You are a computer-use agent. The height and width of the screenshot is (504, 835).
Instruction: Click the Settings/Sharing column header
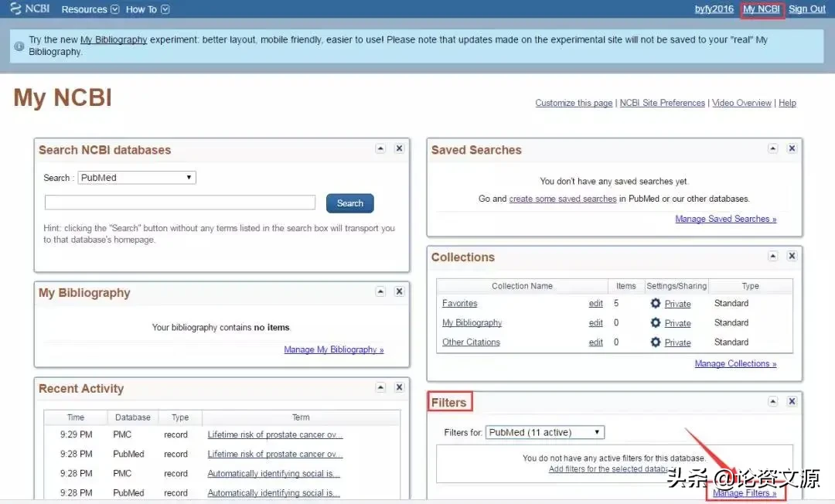677,286
